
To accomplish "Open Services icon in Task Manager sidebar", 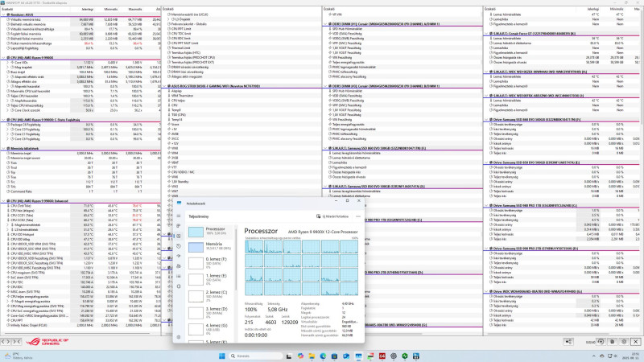I will tap(179, 286).
